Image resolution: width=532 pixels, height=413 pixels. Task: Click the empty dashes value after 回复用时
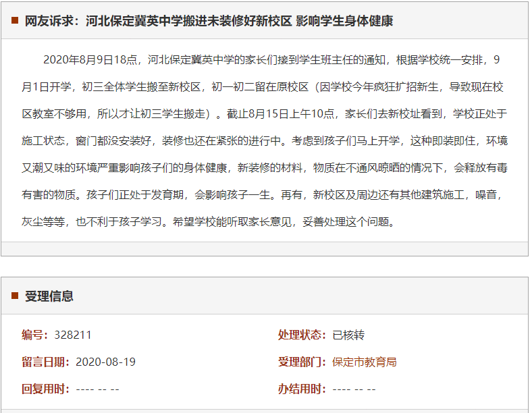97,389
